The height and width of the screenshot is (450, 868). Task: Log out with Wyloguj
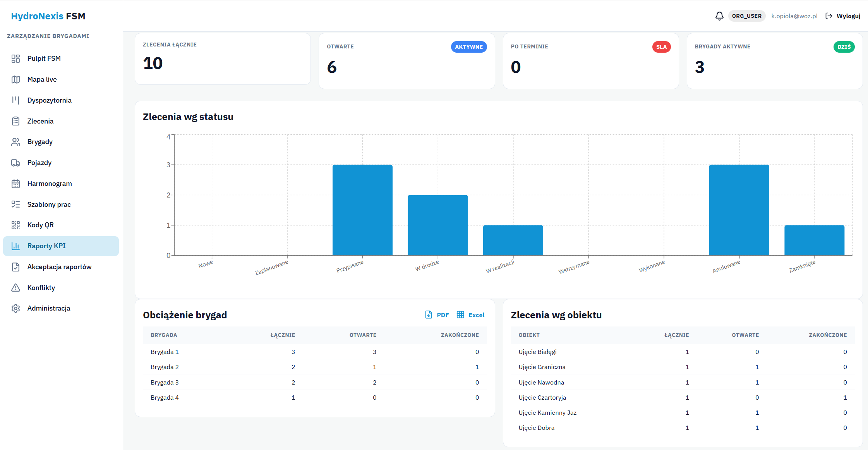[843, 16]
